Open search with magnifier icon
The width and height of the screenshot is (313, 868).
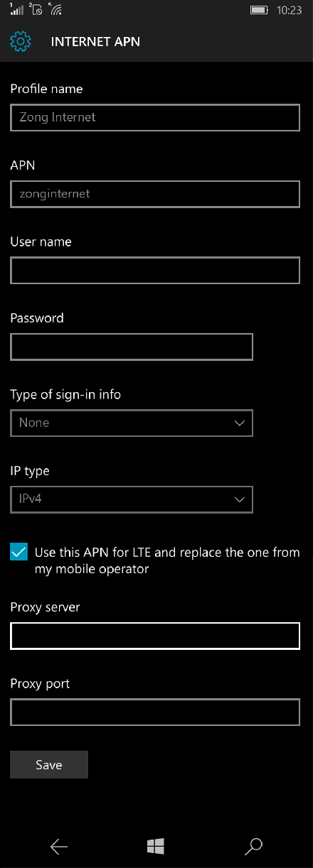253,845
